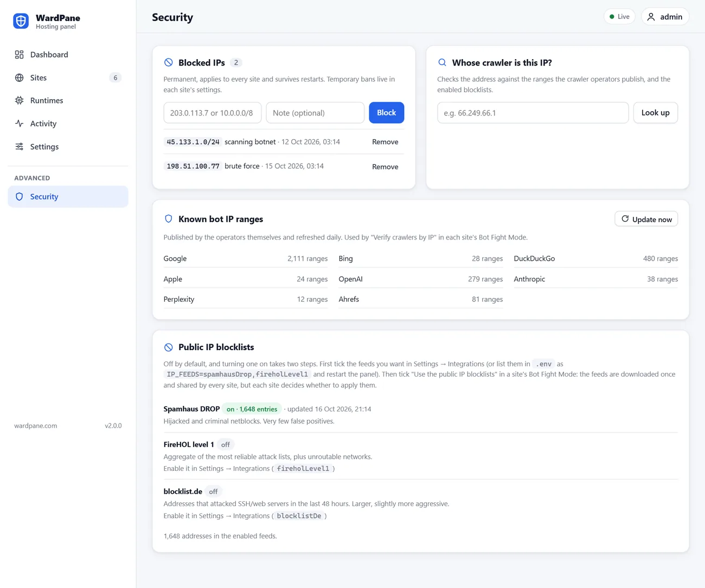Click the Settings sliders icon
Viewport: 705px width, 588px height.
click(x=20, y=146)
